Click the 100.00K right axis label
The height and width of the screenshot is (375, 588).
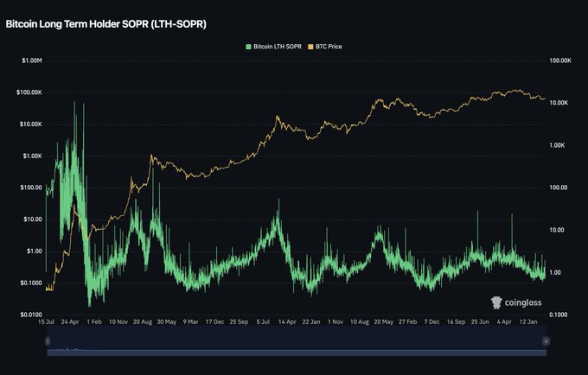coord(560,60)
